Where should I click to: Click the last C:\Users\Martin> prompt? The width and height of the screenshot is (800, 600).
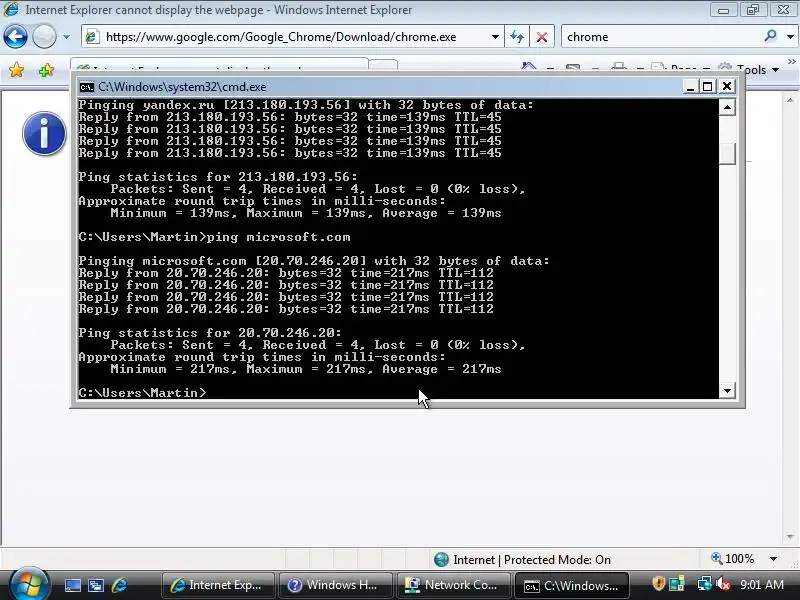click(142, 393)
